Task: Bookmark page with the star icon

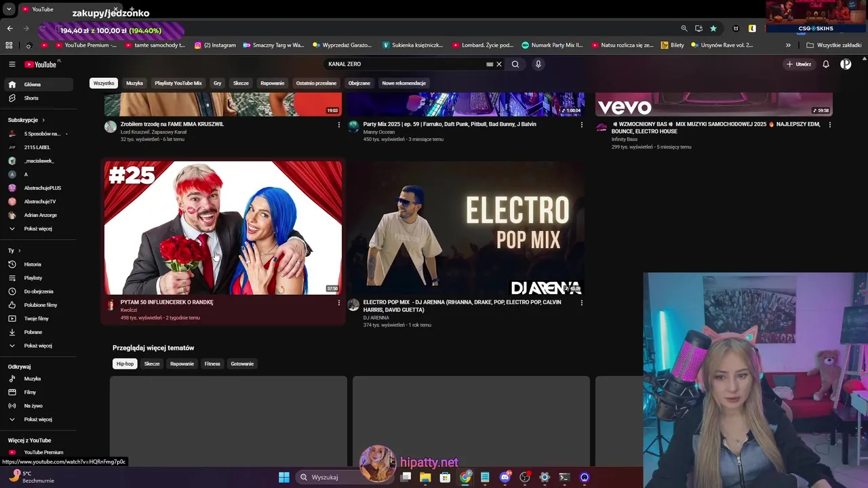Action: [x=713, y=28]
